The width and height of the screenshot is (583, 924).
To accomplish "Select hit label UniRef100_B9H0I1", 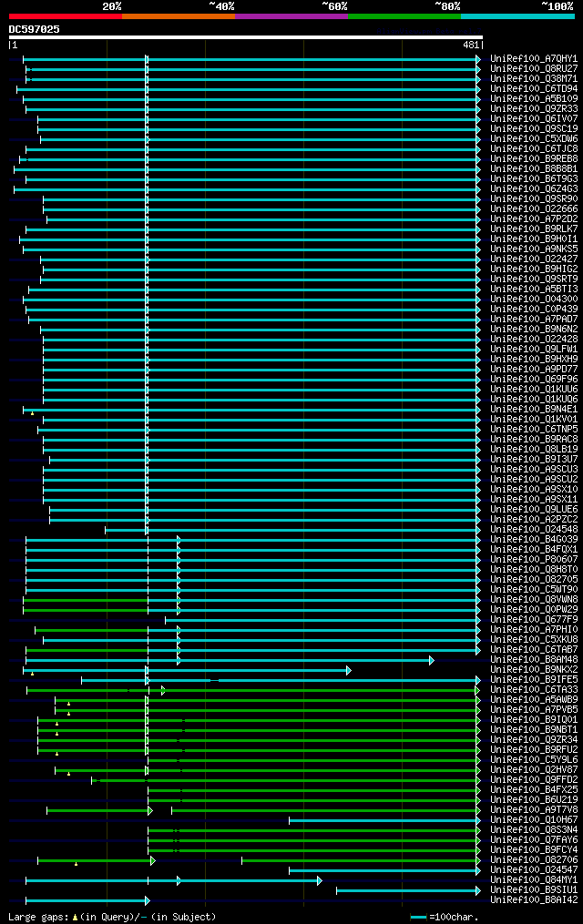I will coord(534,239).
